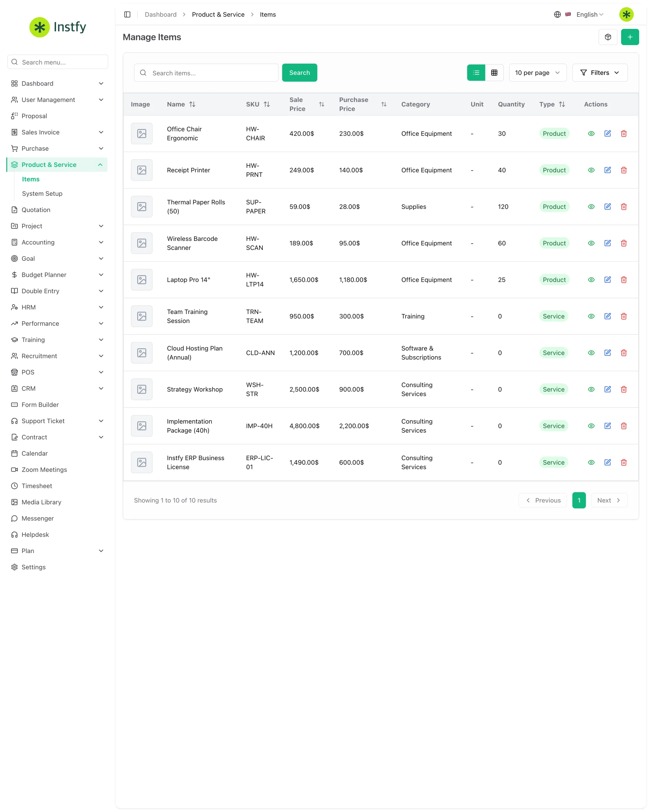Viewport: 650px width, 812px height.
Task: Click the box icon beside add button
Action: click(x=608, y=37)
